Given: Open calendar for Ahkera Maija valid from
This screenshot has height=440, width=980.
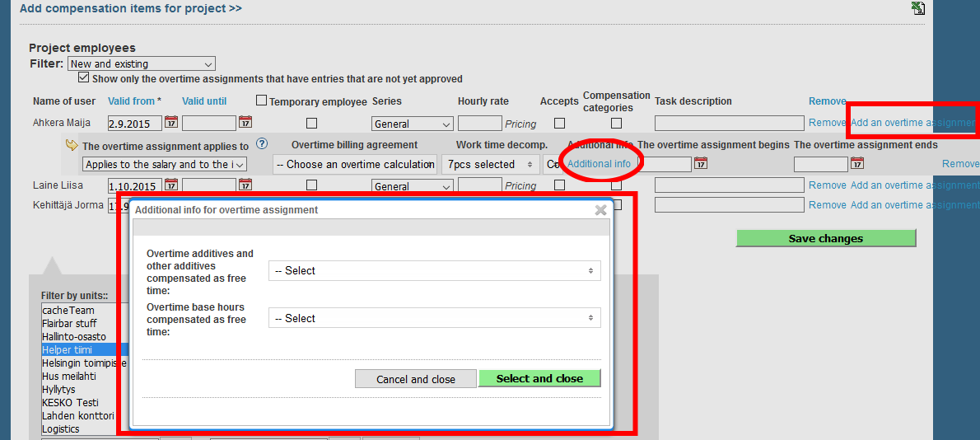Looking at the screenshot, I should (x=171, y=123).
